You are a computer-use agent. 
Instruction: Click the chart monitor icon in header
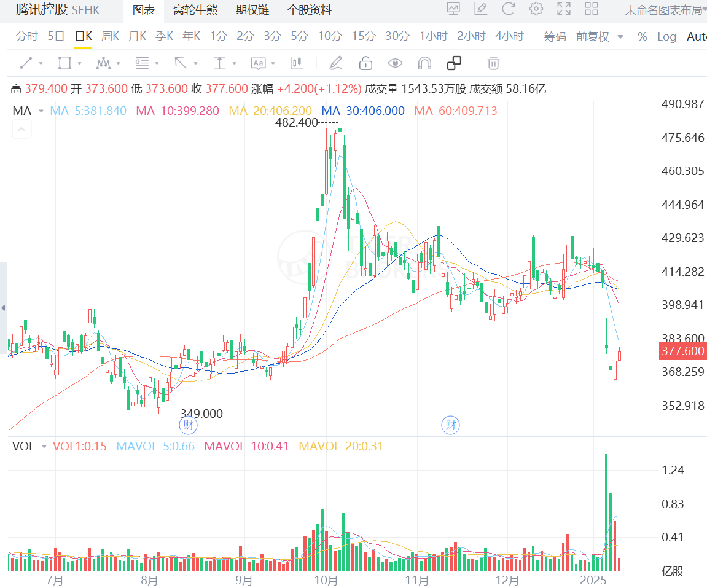[x=453, y=9]
